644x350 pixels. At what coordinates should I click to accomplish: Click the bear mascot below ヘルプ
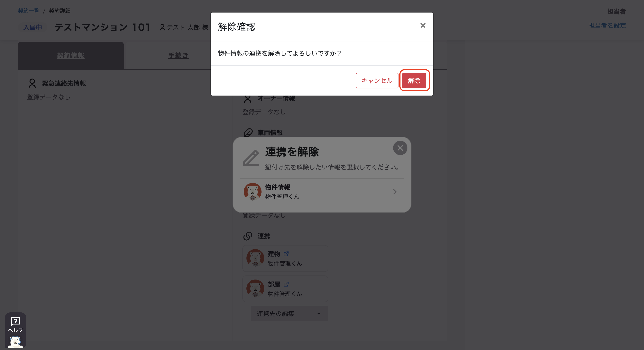15,342
